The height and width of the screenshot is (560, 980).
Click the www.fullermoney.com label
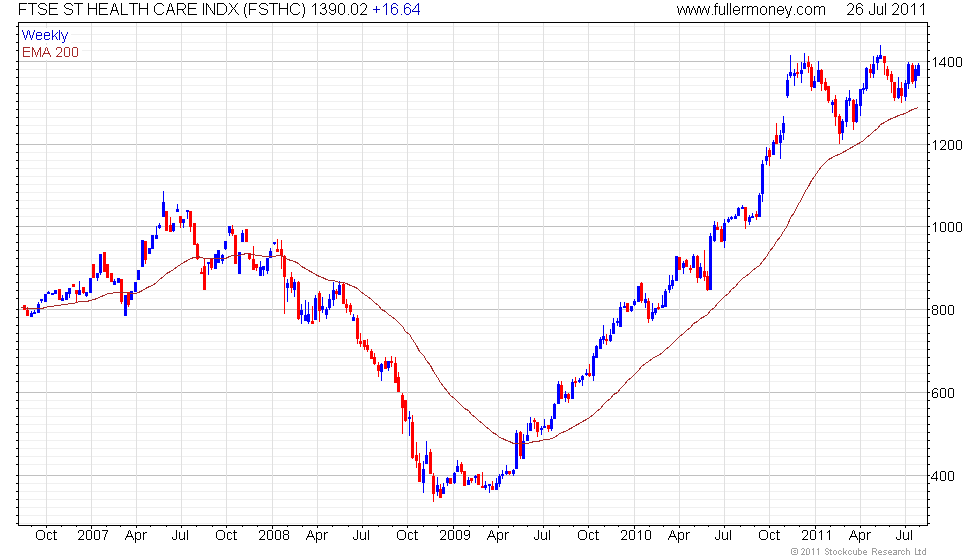pyautogui.click(x=751, y=9)
